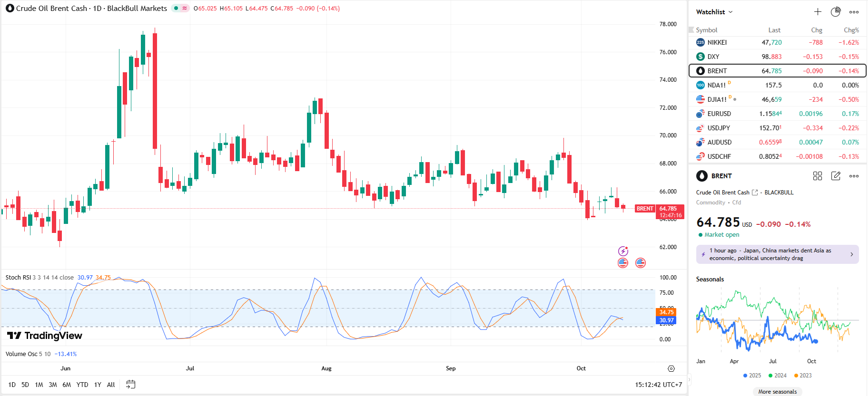Select the 6M time range
Image resolution: width=868 pixels, height=396 pixels.
point(67,385)
